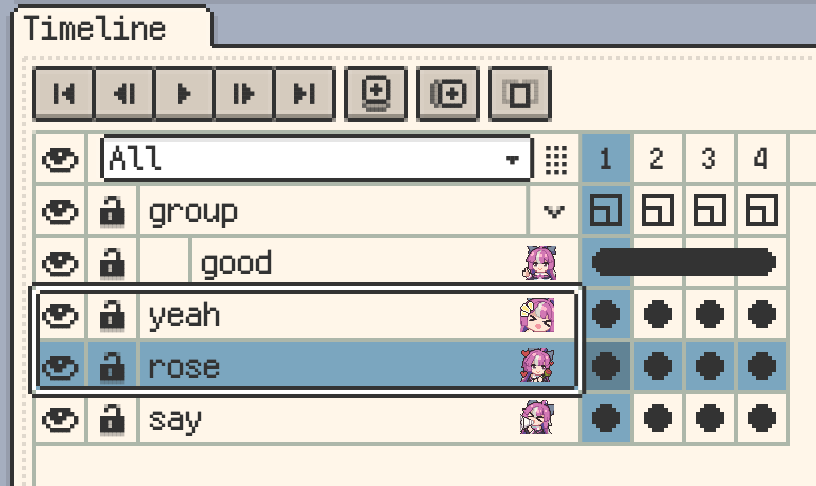
Task: Select the good layer name
Action: click(236, 263)
